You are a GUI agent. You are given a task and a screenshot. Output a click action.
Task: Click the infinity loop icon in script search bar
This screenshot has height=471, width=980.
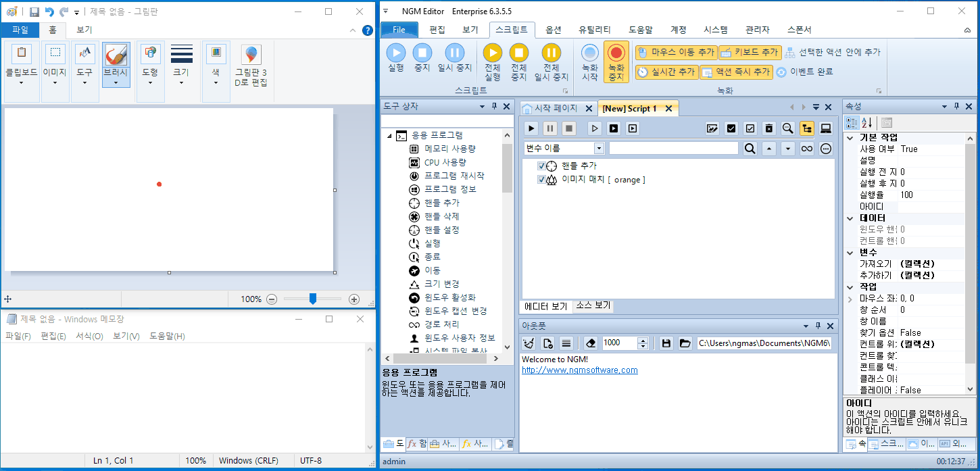click(806, 149)
